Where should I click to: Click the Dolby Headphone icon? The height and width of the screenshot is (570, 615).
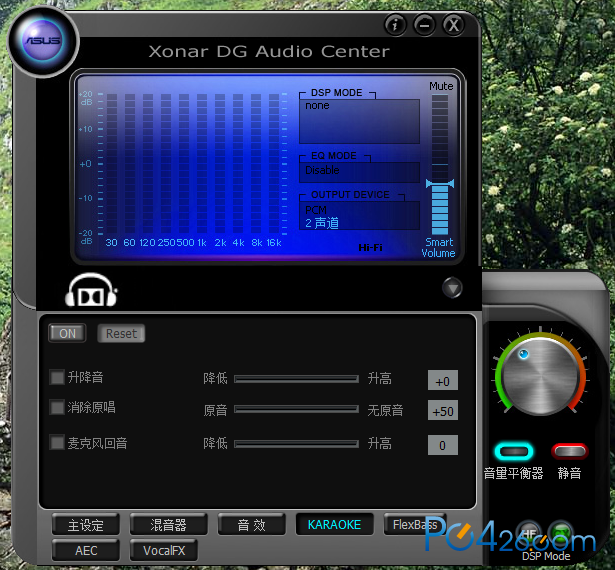91,291
